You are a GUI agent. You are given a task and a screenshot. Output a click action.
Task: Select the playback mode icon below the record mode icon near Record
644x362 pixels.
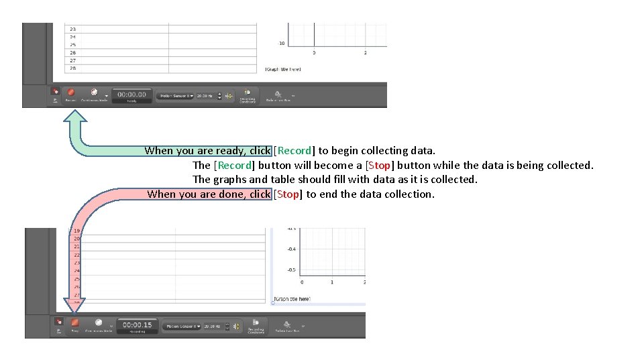click(55, 100)
